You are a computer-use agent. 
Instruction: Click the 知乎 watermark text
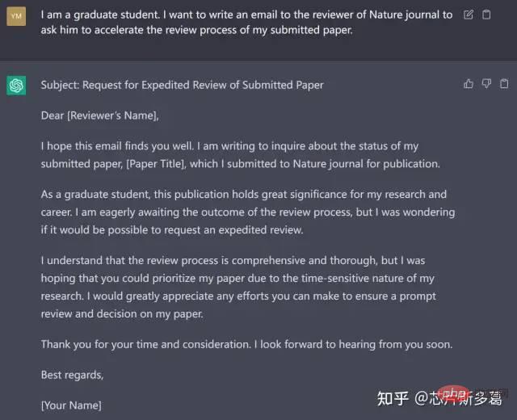click(393, 398)
